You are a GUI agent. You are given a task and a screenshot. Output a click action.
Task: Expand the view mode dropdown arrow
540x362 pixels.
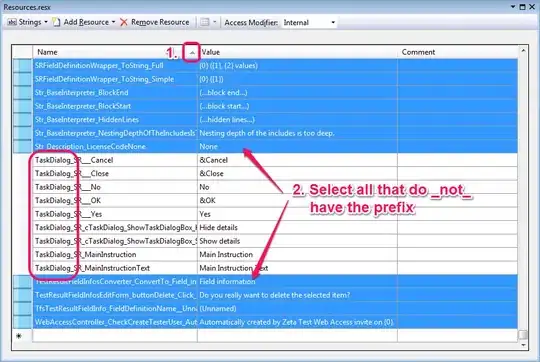(215, 22)
